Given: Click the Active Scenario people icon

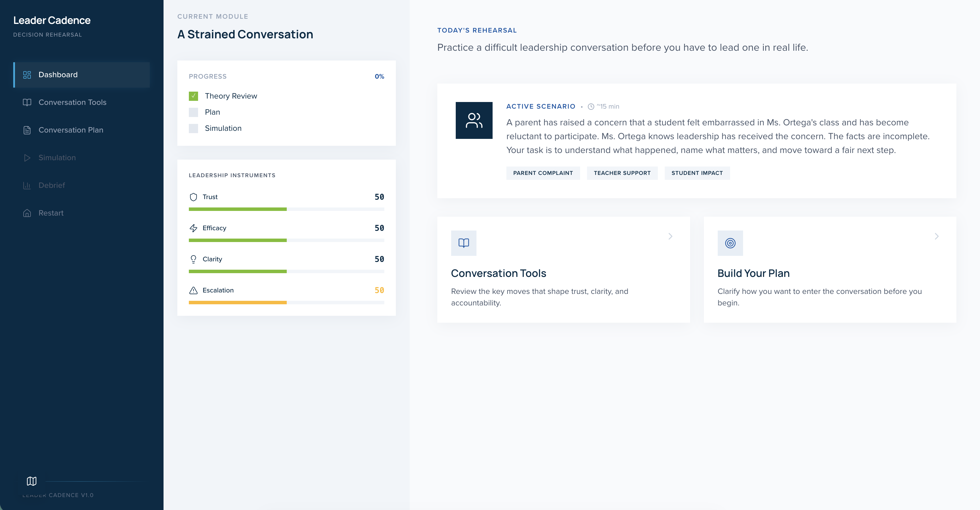Looking at the screenshot, I should (474, 120).
